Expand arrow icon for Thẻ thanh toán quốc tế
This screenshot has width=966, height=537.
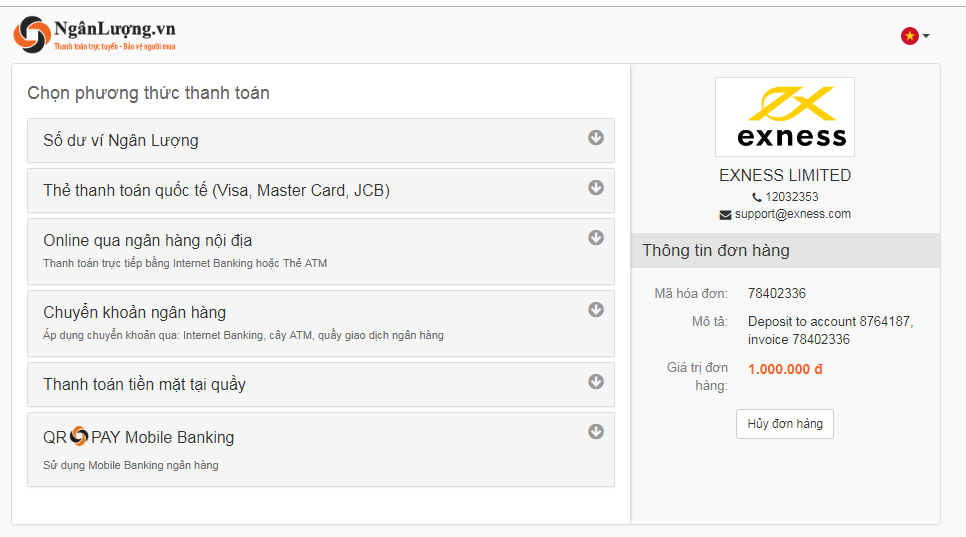pyautogui.click(x=596, y=187)
